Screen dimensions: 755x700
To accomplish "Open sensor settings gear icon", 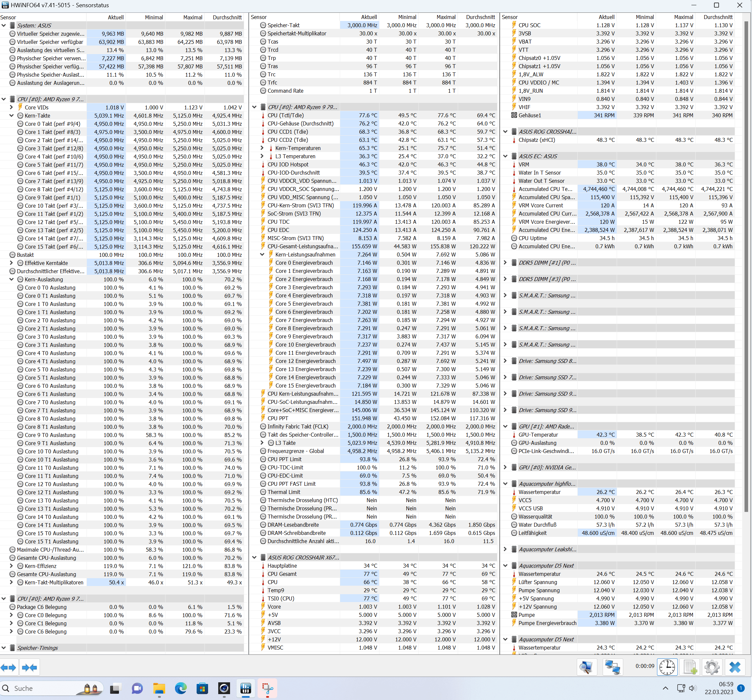I will (712, 667).
